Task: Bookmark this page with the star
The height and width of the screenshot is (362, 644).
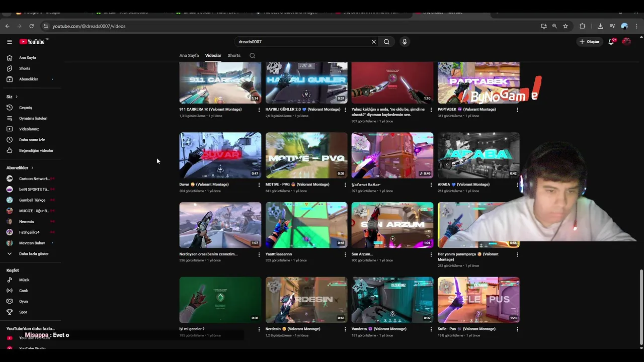Action: pos(566,26)
